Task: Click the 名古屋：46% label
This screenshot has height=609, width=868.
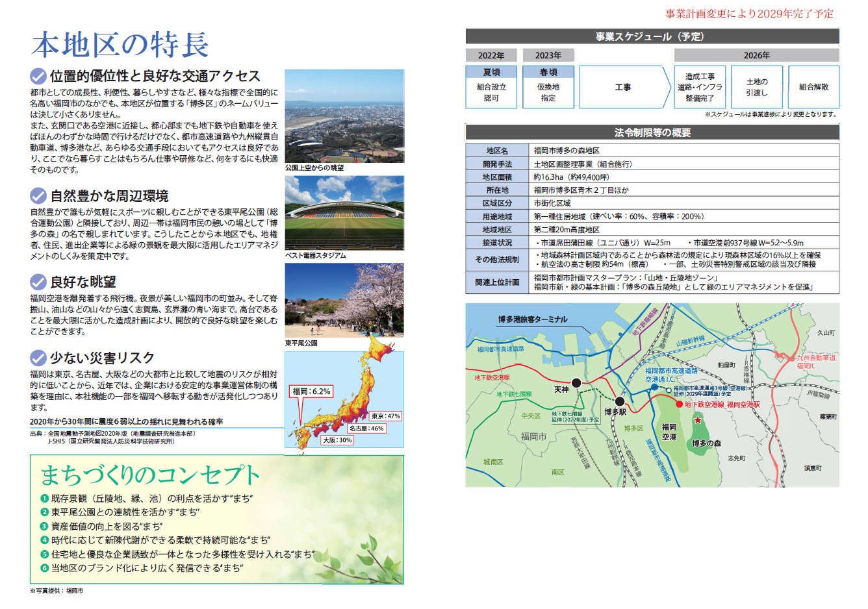Action: point(366,429)
